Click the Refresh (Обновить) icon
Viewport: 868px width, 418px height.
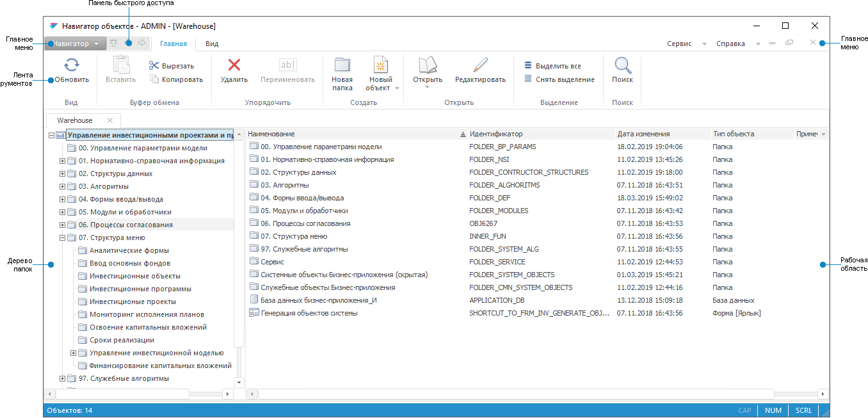[x=72, y=65]
